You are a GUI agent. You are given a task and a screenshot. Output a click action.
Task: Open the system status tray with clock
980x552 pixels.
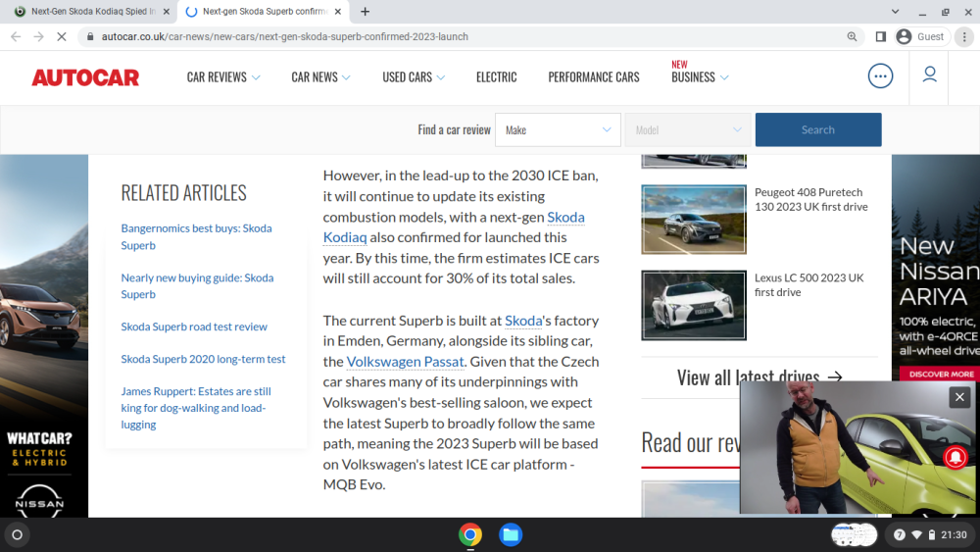[929, 534]
